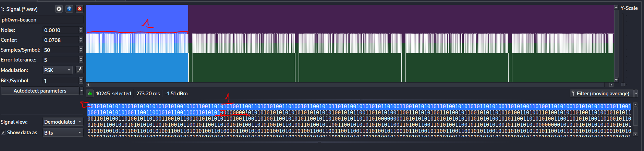The image size is (644, 151).
Task: Close the signal with red X icon
Action: point(80,9)
